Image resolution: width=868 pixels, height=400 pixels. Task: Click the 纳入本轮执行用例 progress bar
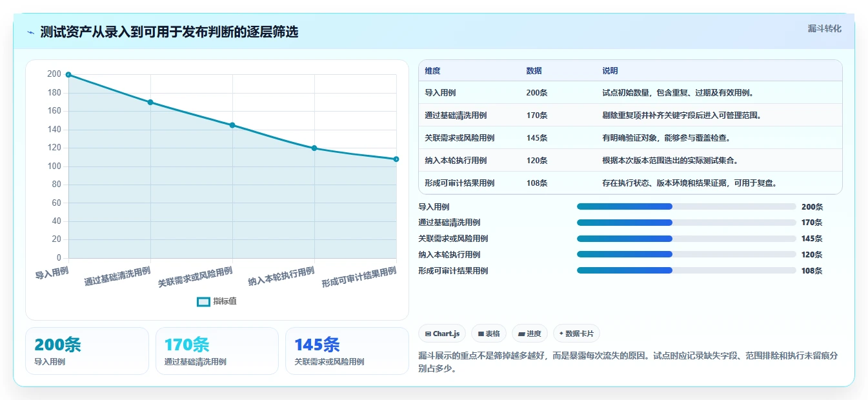(x=687, y=255)
